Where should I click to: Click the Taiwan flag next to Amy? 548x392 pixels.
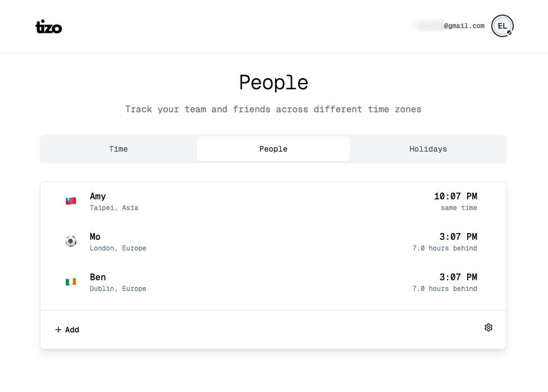coord(71,201)
